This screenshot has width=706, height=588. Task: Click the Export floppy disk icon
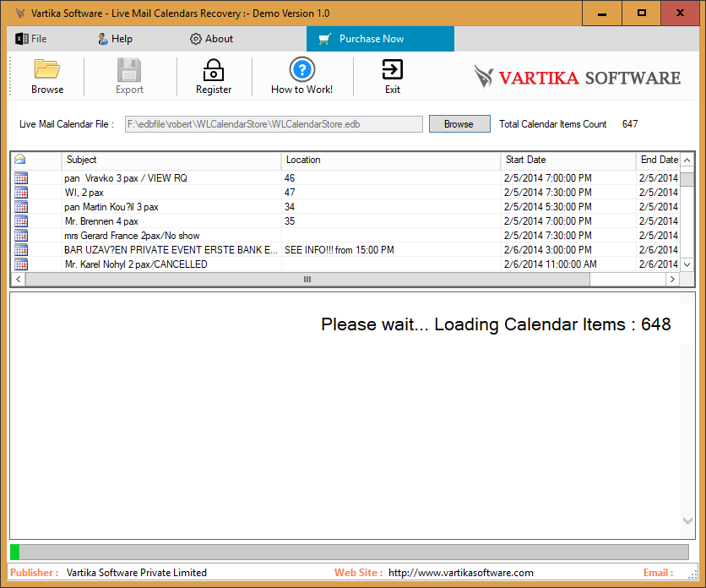[129, 69]
